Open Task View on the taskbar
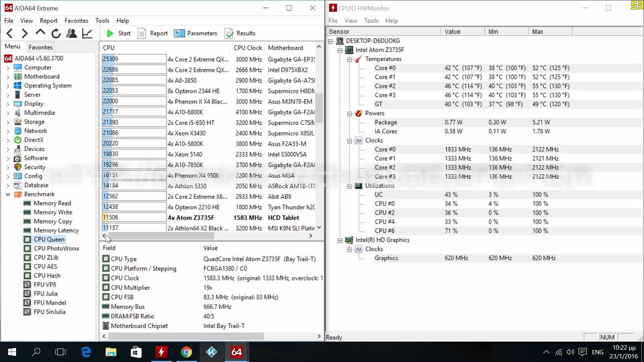 (60, 352)
